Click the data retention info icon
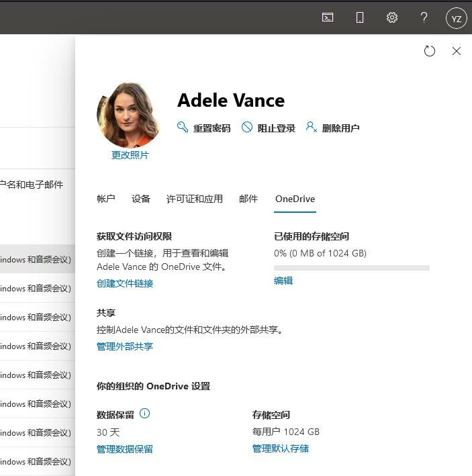472x476 pixels. click(144, 414)
